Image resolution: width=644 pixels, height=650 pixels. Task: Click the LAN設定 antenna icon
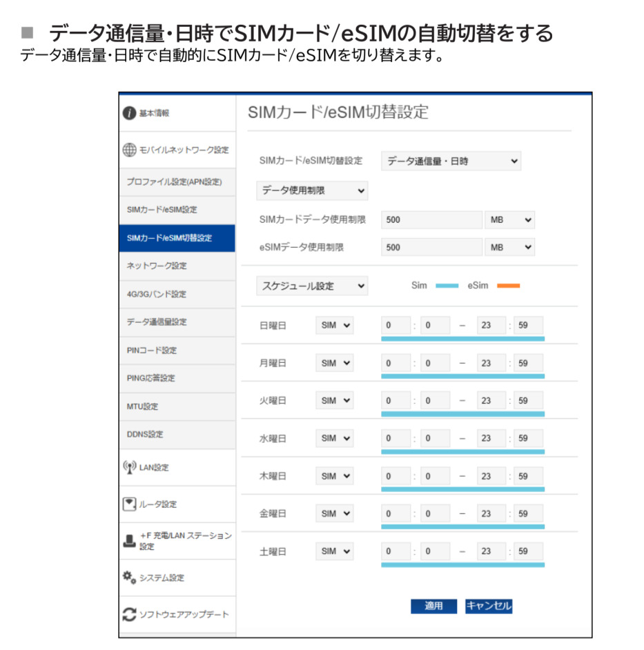(x=129, y=467)
